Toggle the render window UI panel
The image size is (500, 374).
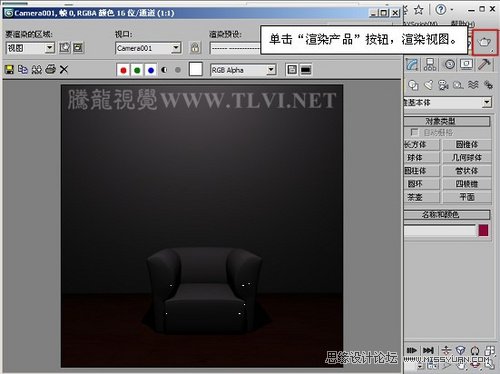point(306,70)
